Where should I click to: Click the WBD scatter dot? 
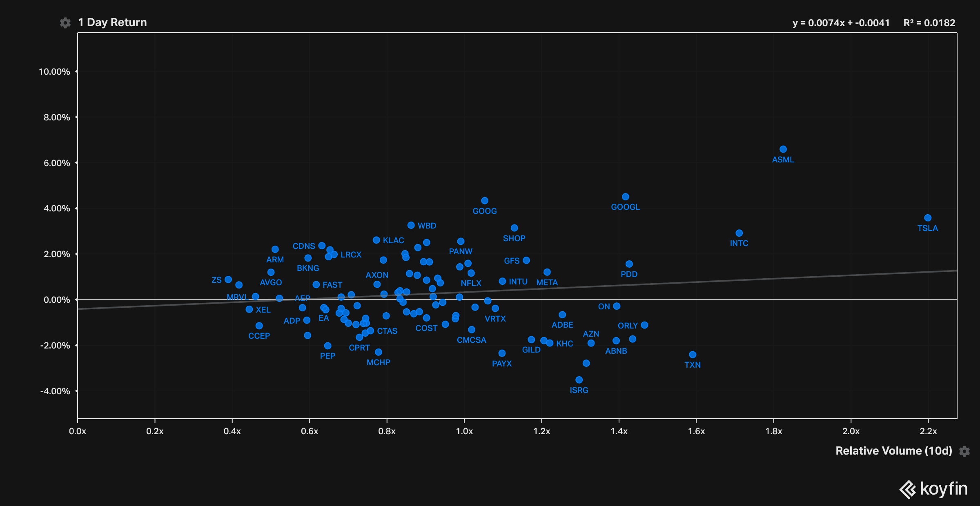[x=411, y=225]
